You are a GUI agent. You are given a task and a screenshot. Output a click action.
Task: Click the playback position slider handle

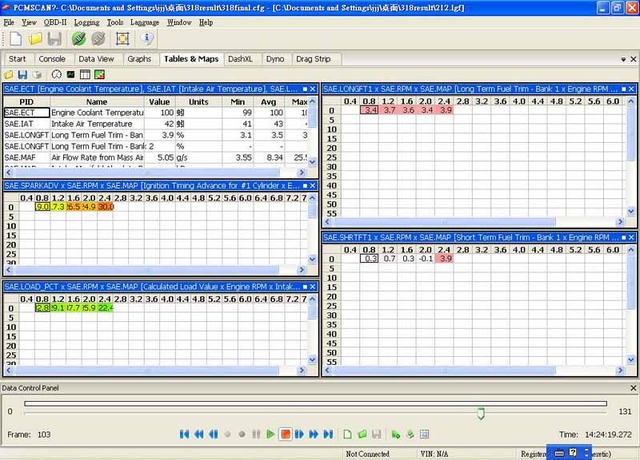click(x=481, y=412)
